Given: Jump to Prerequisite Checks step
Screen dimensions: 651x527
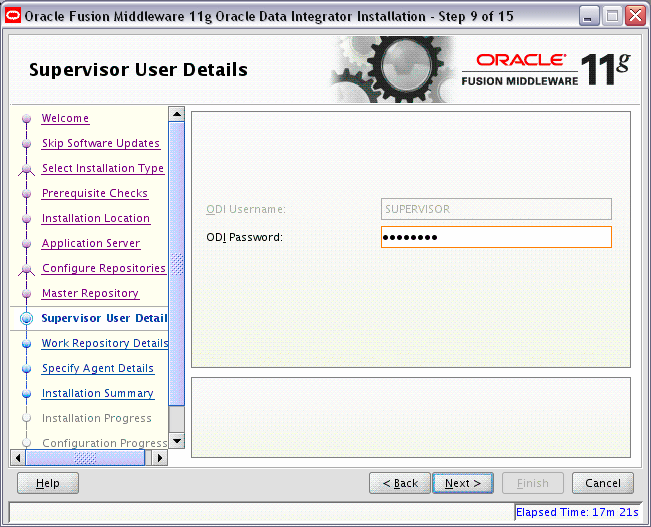Looking at the screenshot, I should [x=95, y=193].
